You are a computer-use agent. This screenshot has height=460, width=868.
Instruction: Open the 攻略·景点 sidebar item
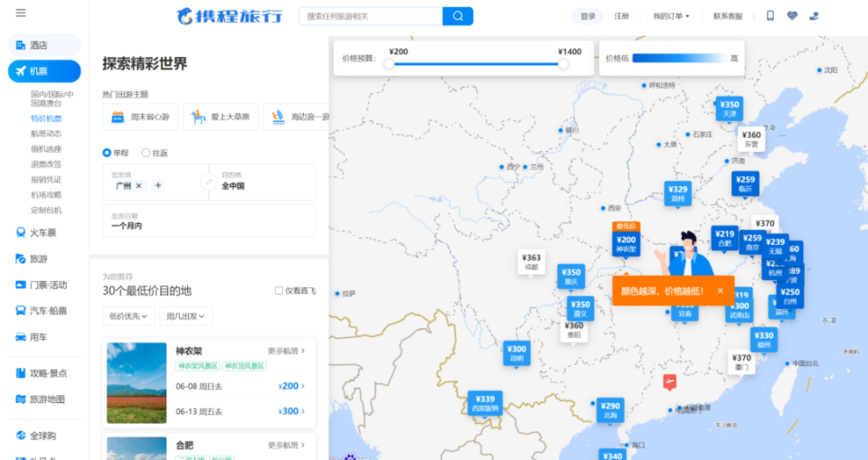point(44,373)
